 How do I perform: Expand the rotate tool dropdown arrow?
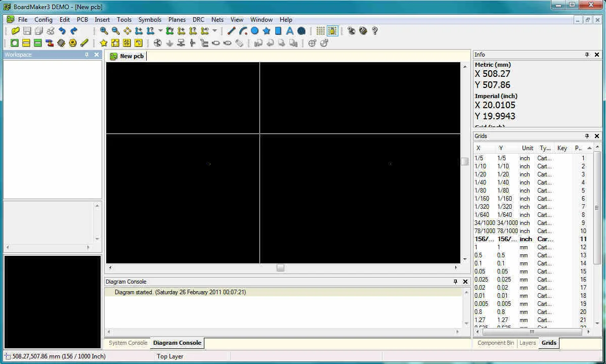(214, 31)
